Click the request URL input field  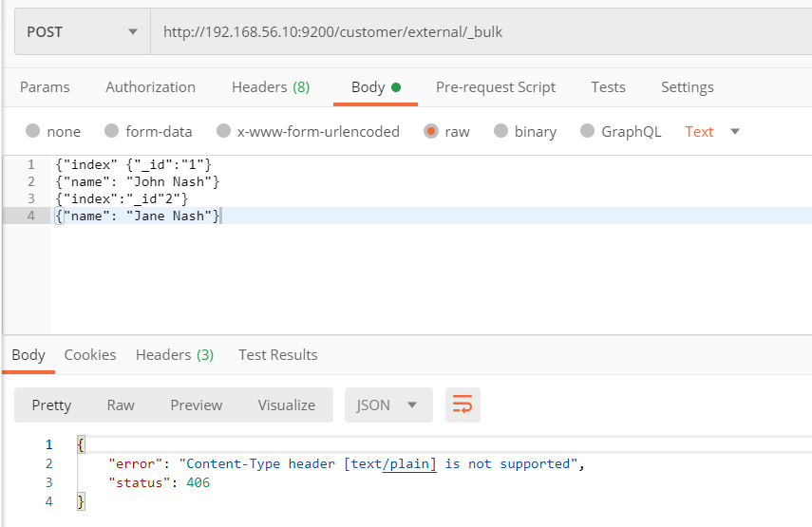point(482,32)
